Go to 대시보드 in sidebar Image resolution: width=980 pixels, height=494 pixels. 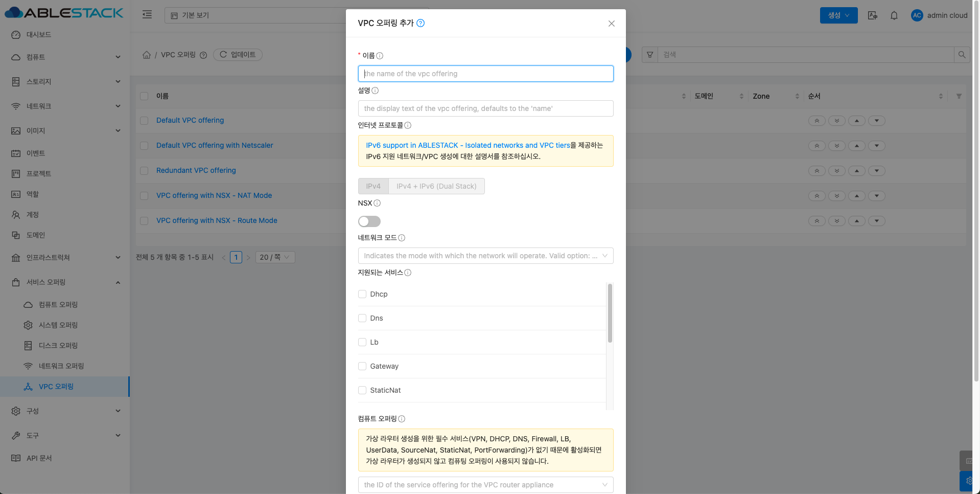[65, 35]
